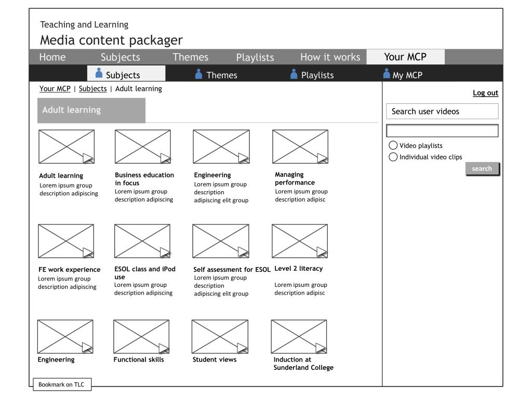Image resolution: width=532 pixels, height=399 pixels.
Task: Open the Level 2 literacy video thumbnail
Action: pyautogui.click(x=300, y=241)
